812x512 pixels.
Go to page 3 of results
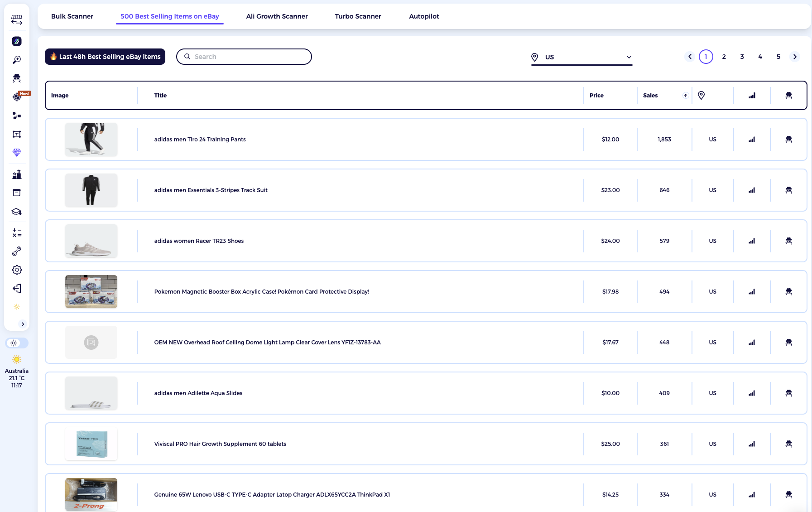pyautogui.click(x=742, y=57)
